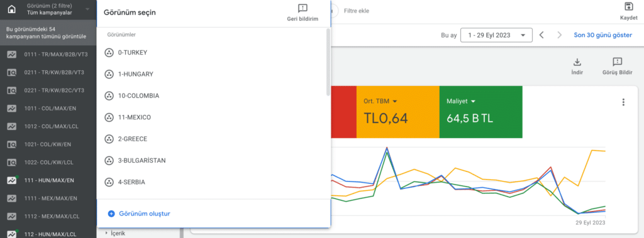Click the home icon in sidebar
This screenshot has width=644, height=238.
[x=11, y=9]
